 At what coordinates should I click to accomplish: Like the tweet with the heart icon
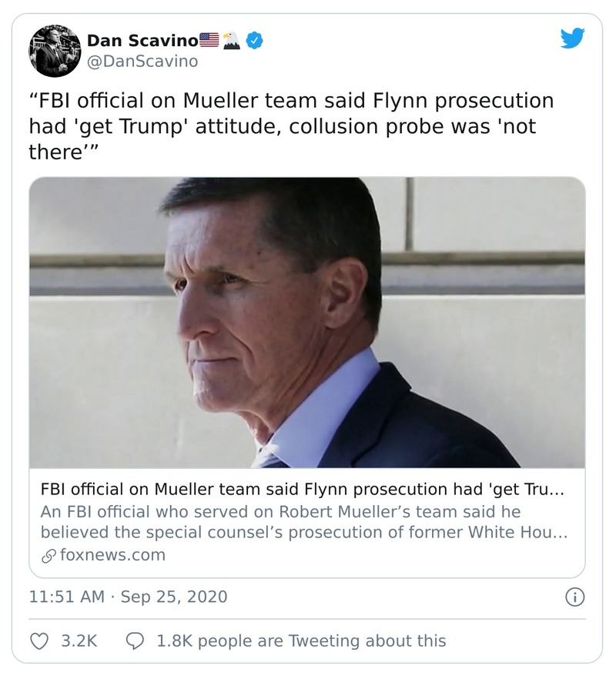(38, 640)
